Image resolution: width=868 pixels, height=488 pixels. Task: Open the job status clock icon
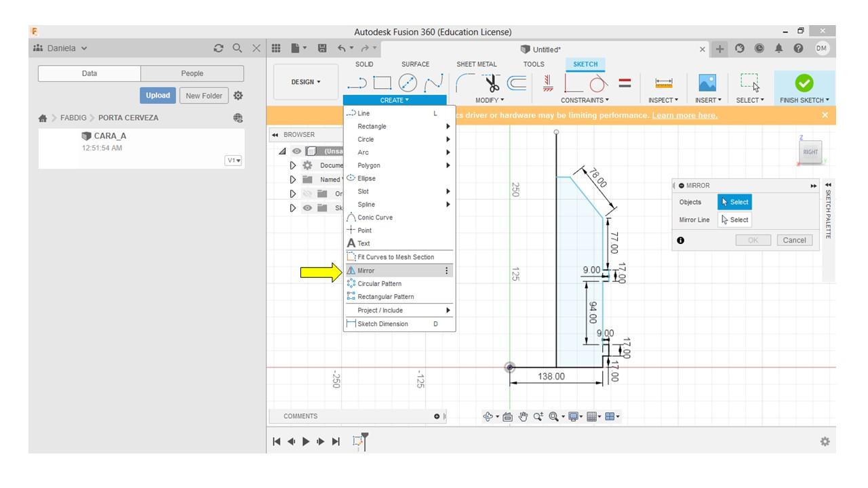[x=759, y=48]
